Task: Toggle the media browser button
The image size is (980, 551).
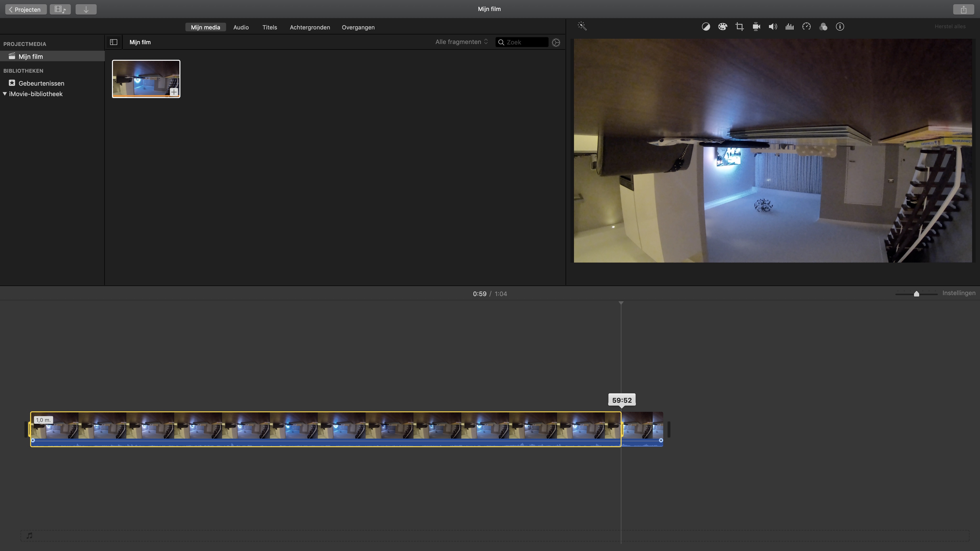Action: coord(60,10)
